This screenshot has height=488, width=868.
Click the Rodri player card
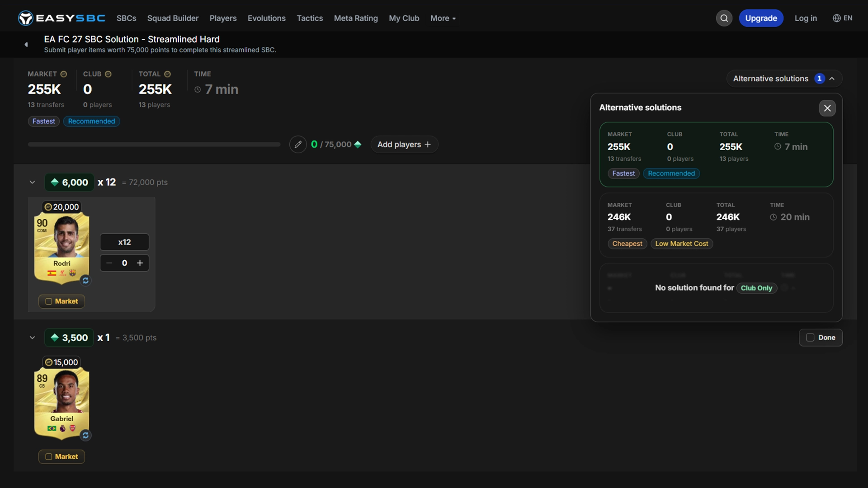click(62, 248)
